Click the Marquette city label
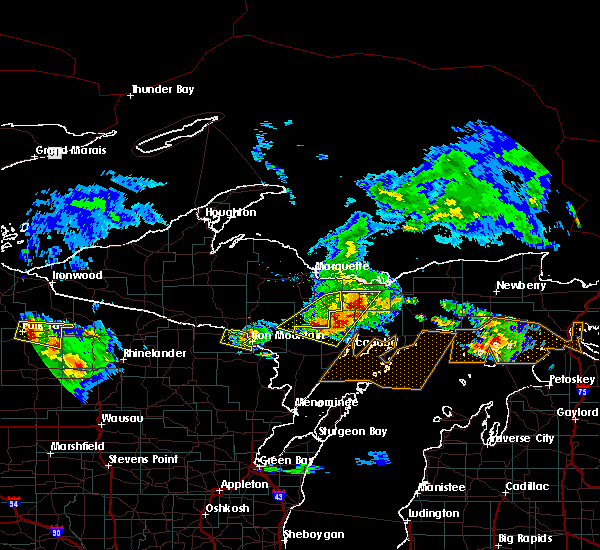Screen dimensions: 600x550 tap(342, 266)
